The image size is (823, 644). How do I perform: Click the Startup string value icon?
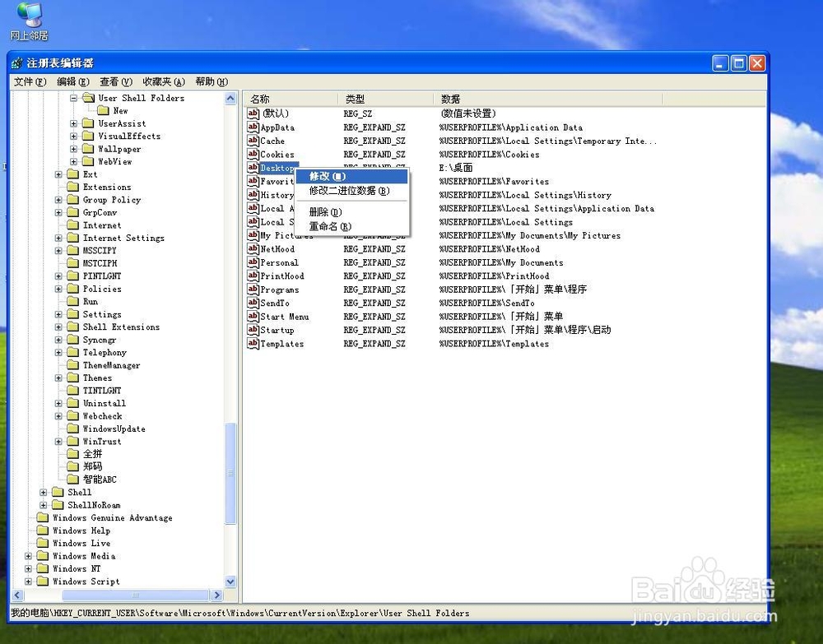point(253,330)
